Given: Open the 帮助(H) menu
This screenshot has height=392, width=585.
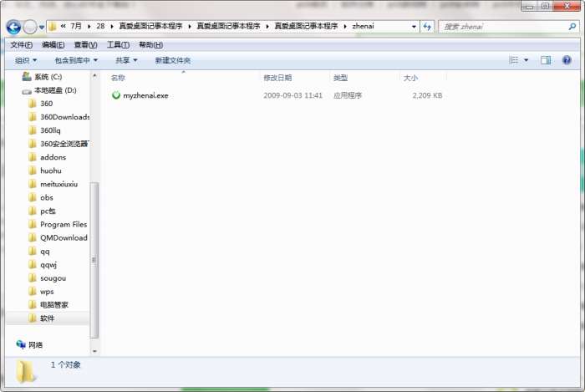Looking at the screenshot, I should click(x=150, y=45).
